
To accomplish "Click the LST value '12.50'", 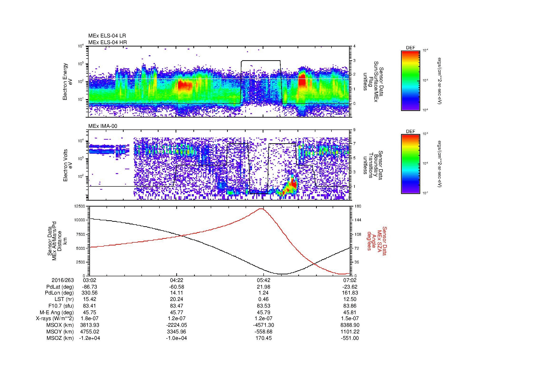I will click(x=350, y=300).
